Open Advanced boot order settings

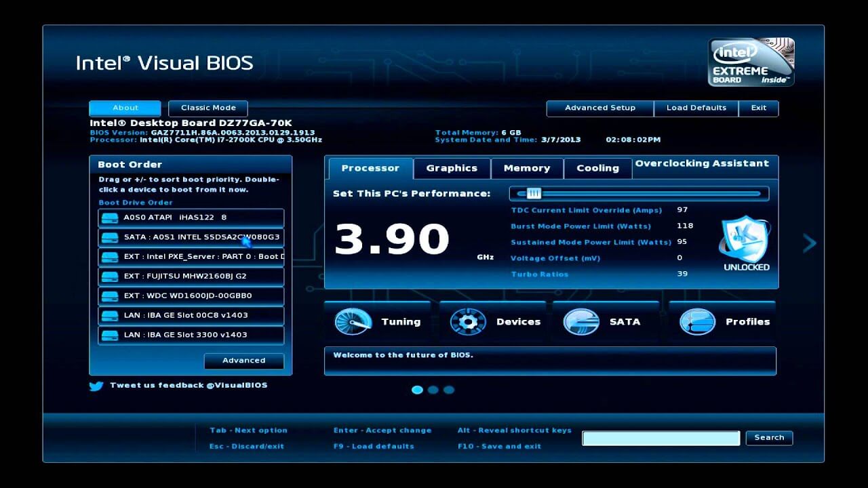244,361
